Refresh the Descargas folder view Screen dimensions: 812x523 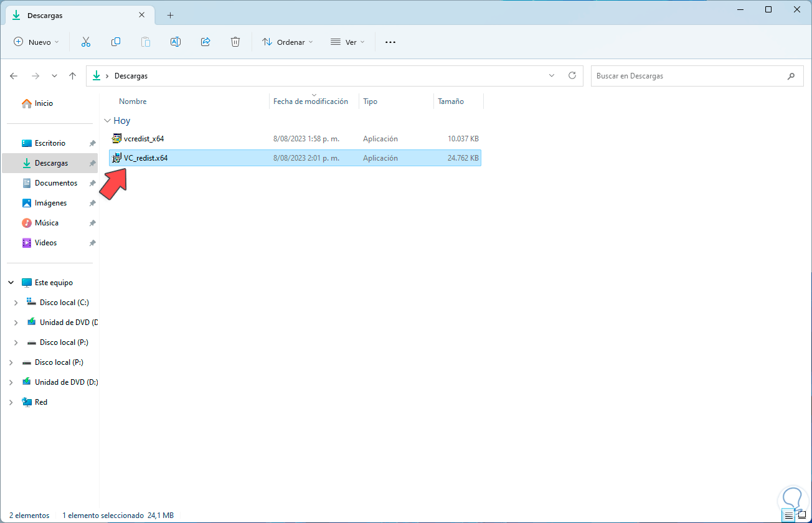point(572,75)
